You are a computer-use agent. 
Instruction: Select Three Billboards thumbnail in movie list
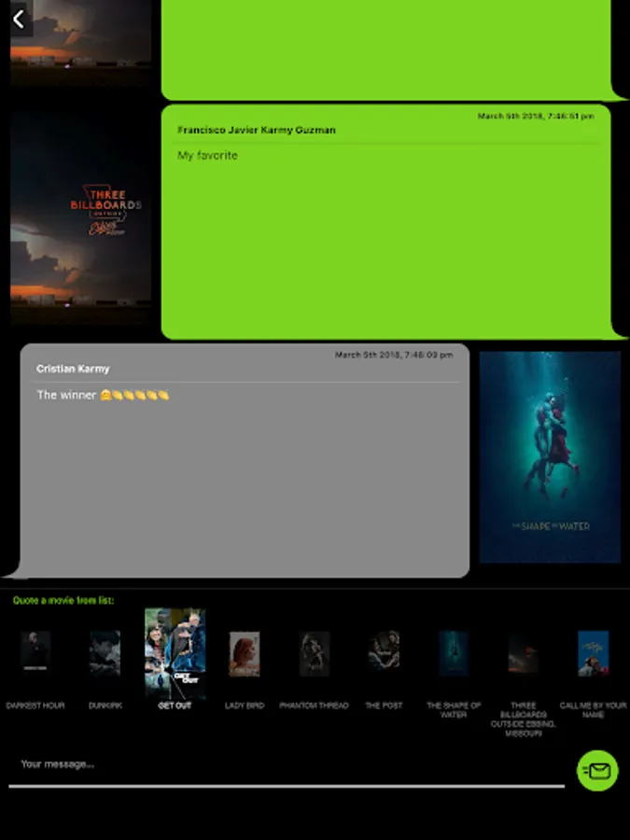[524, 653]
